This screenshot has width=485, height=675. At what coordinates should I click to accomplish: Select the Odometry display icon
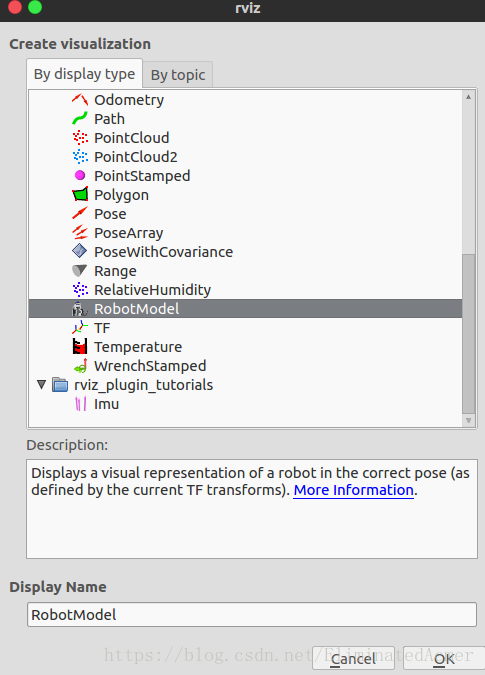80,100
